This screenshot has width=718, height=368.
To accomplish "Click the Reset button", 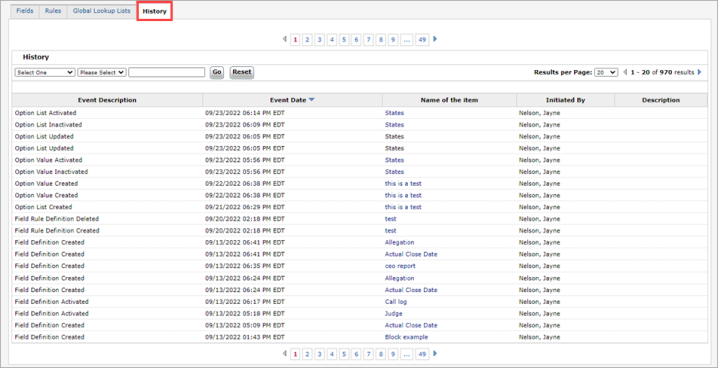I will 242,72.
